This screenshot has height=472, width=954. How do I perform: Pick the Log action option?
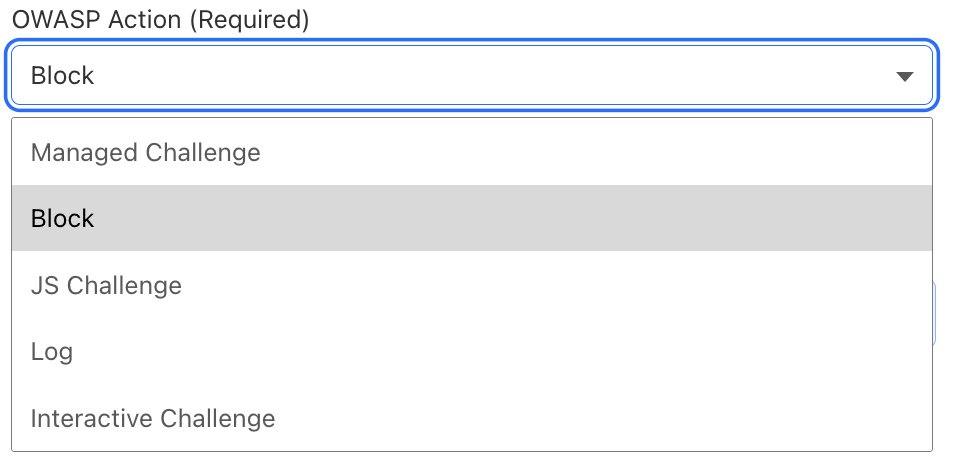tap(52, 352)
